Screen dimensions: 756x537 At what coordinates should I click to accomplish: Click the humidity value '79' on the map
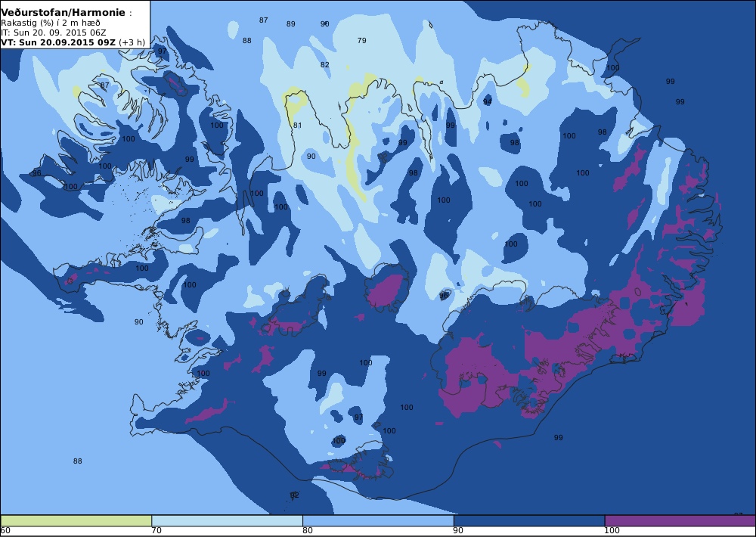[x=361, y=41]
